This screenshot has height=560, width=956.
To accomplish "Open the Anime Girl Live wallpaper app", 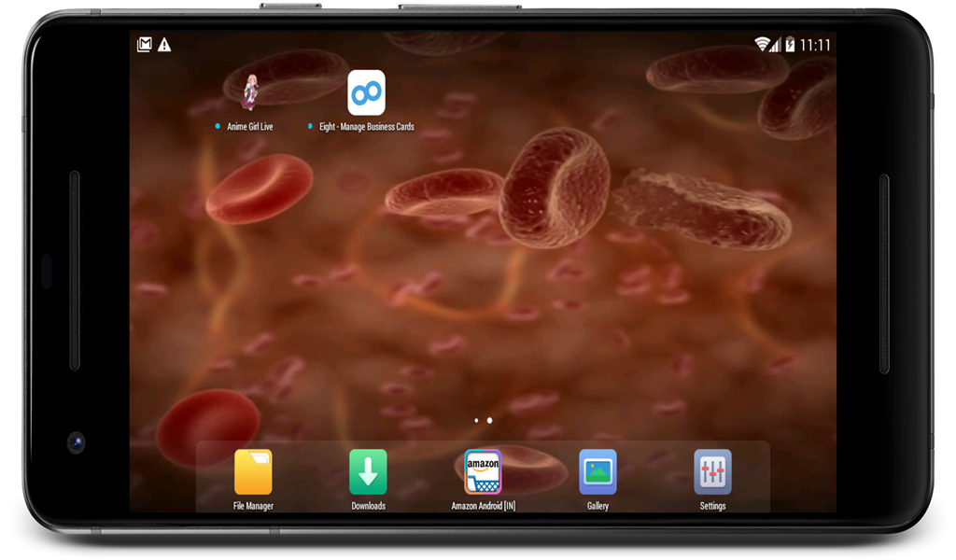I will [x=251, y=91].
